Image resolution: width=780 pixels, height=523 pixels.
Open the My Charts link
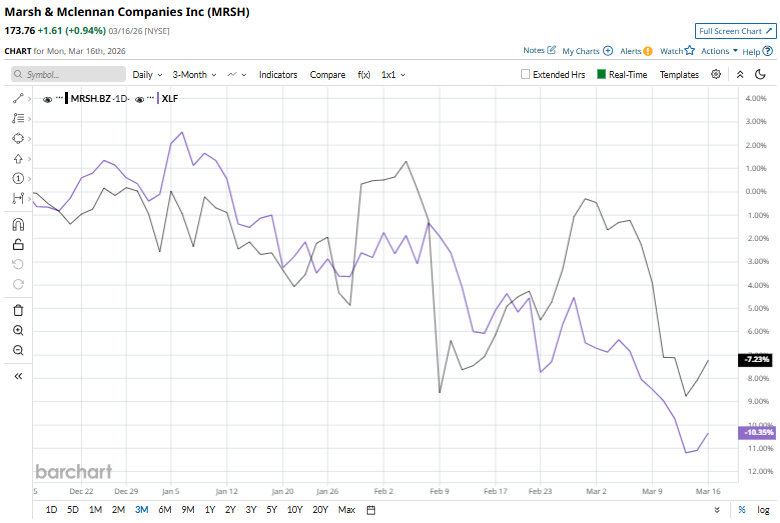[581, 51]
